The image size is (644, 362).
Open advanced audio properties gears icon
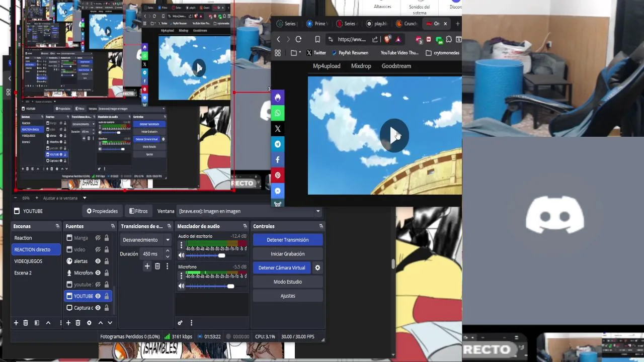point(180,323)
